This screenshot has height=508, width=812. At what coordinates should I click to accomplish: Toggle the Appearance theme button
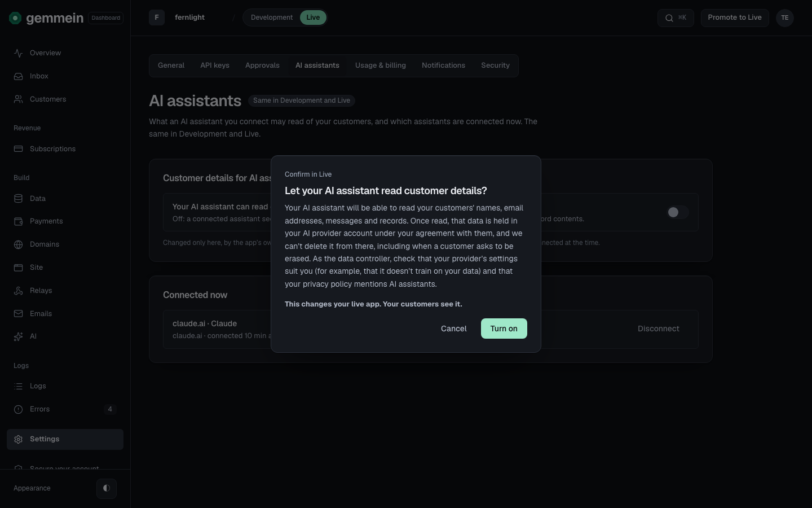(x=107, y=488)
